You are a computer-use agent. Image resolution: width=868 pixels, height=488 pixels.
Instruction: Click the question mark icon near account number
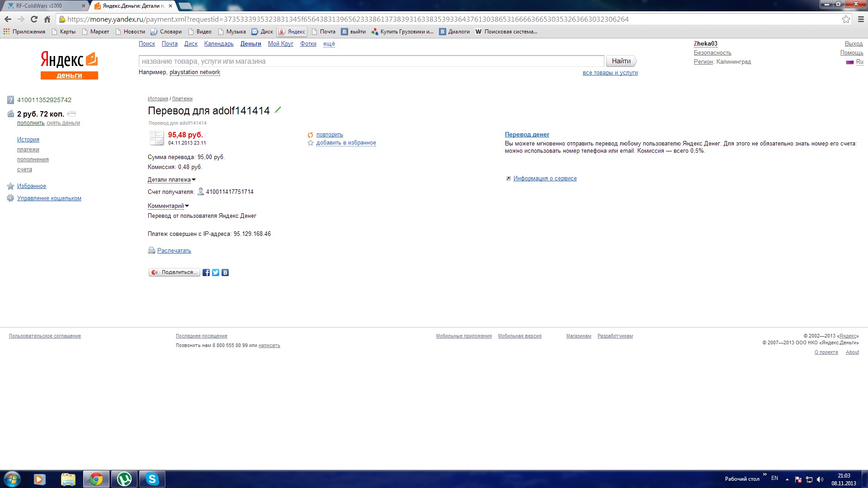coord(10,100)
